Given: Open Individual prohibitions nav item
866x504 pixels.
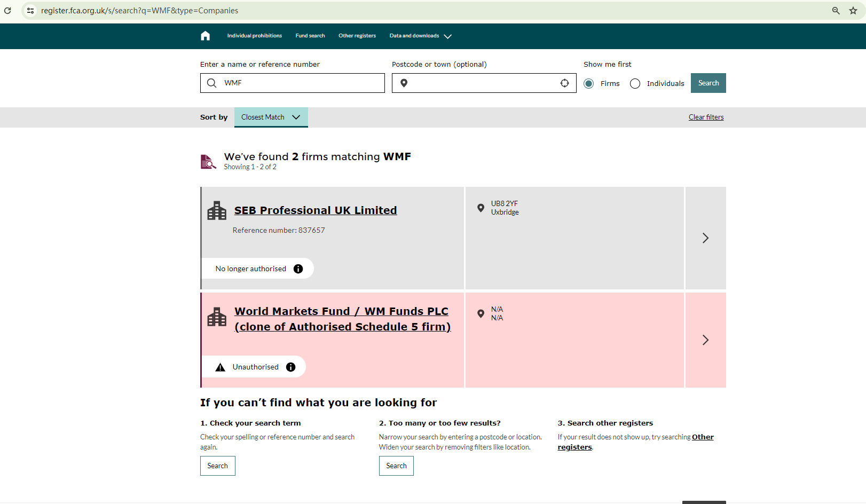Looking at the screenshot, I should [255, 36].
